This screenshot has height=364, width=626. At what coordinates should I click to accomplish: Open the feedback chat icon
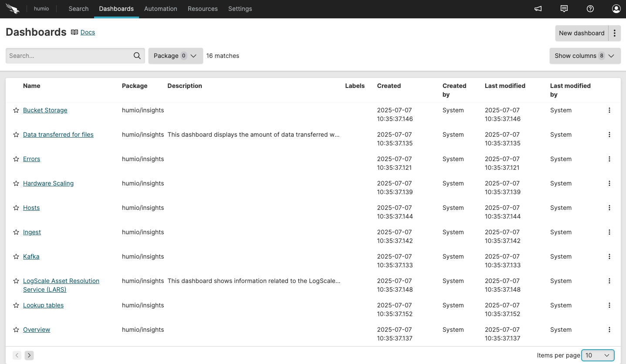click(564, 9)
